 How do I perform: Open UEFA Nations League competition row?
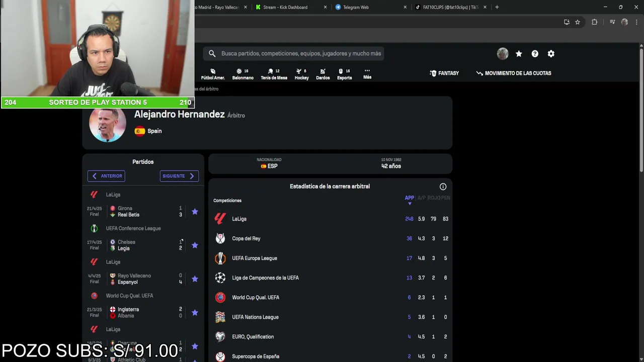click(330, 317)
